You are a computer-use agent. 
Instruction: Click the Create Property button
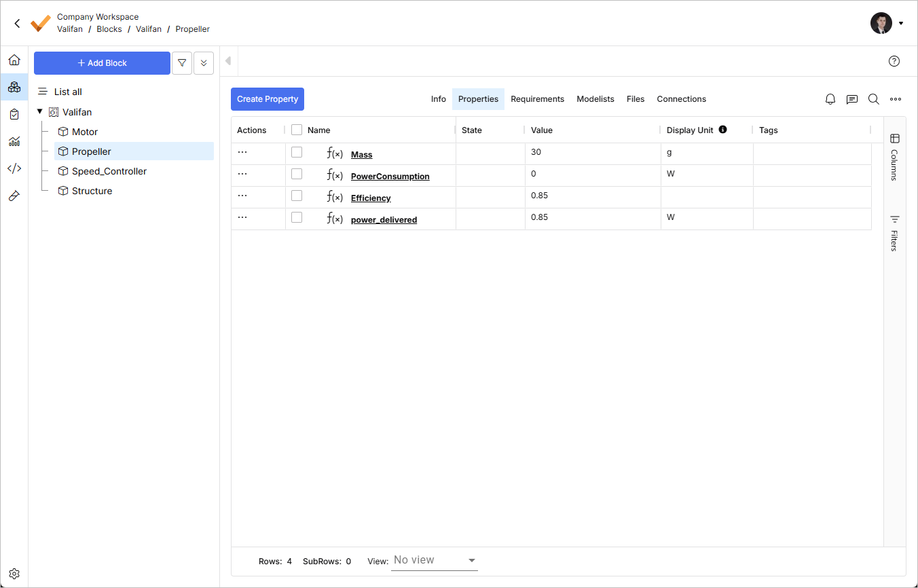click(x=268, y=99)
